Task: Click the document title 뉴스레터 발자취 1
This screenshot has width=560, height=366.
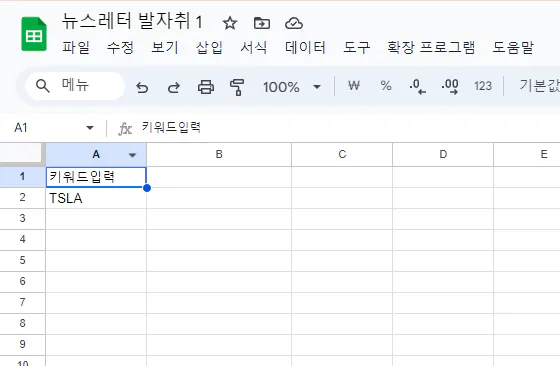Action: [132, 21]
